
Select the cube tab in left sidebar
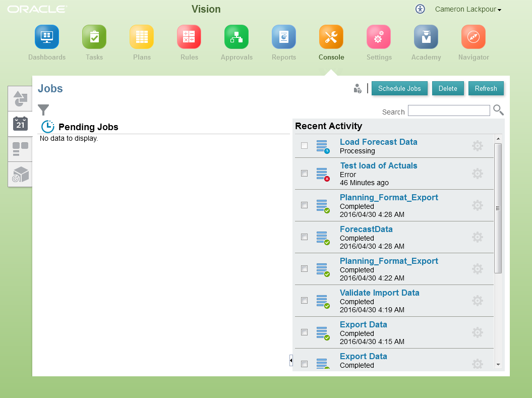pos(20,174)
